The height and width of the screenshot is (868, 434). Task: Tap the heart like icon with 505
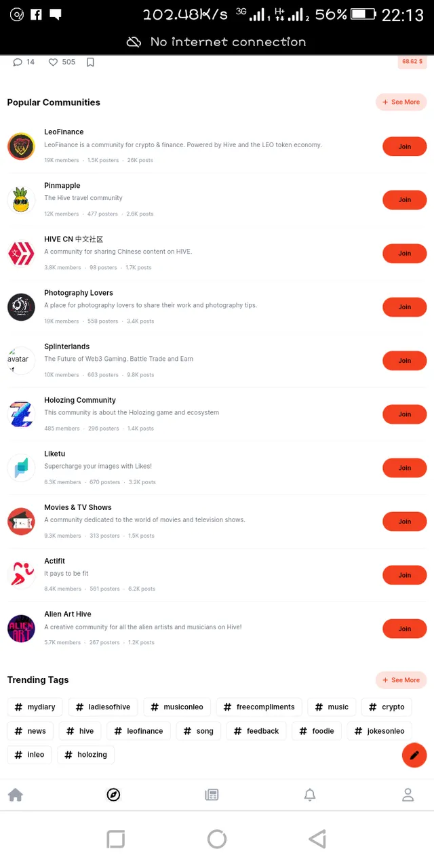53,62
